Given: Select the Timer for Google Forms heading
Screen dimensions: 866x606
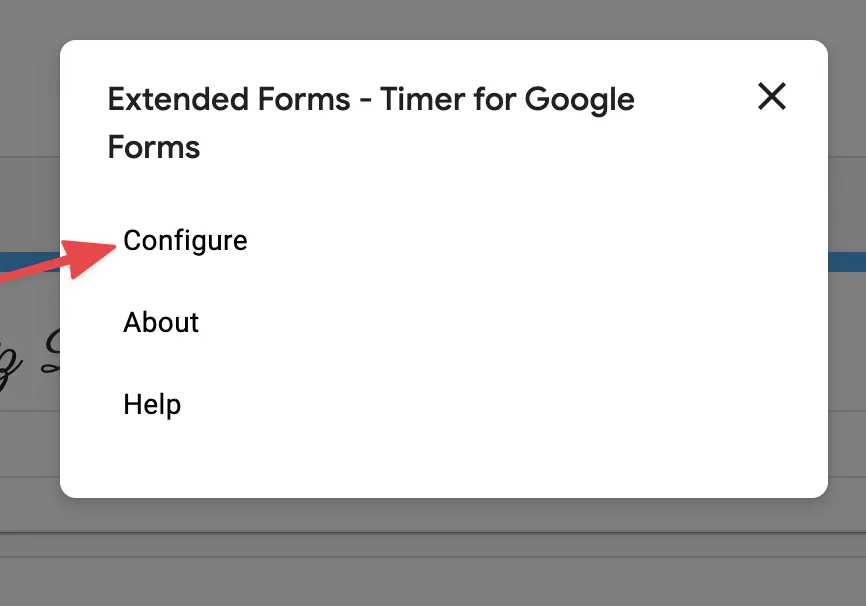Looking at the screenshot, I should click(x=371, y=122).
